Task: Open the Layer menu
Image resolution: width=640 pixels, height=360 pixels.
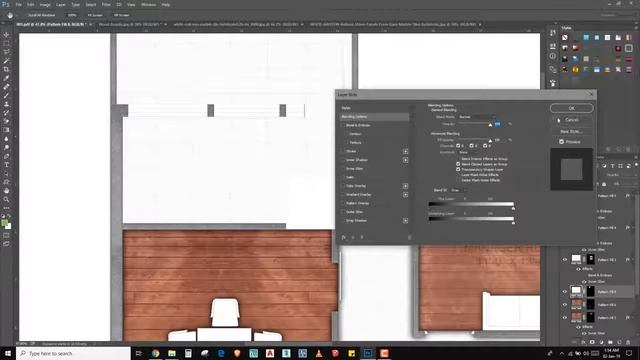Action: point(60,4)
